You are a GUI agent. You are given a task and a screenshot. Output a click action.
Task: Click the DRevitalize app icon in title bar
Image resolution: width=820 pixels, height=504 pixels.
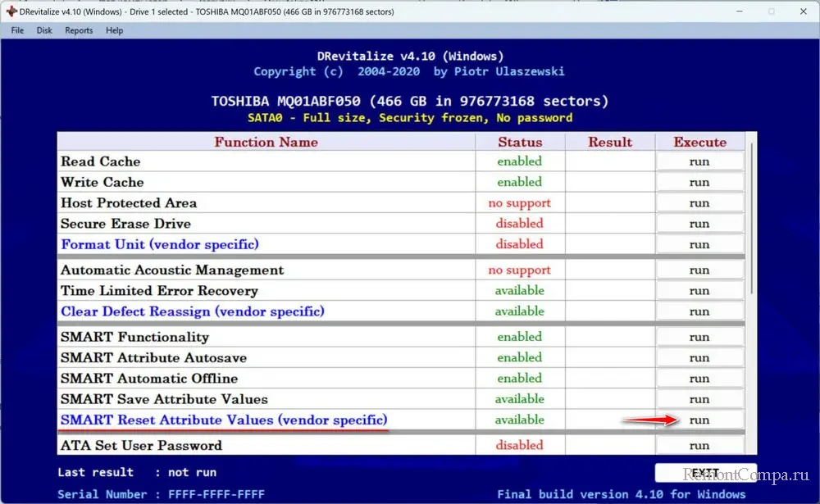[11, 11]
